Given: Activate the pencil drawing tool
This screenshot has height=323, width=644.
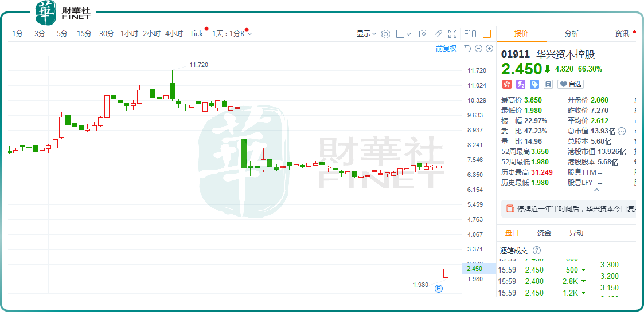Looking at the screenshot, I should coord(438,34).
